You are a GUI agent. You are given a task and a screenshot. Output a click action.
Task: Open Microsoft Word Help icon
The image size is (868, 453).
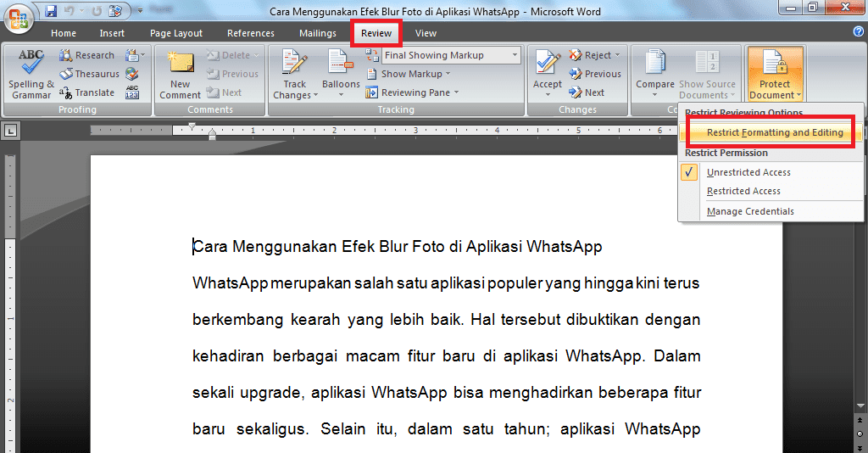(x=858, y=31)
